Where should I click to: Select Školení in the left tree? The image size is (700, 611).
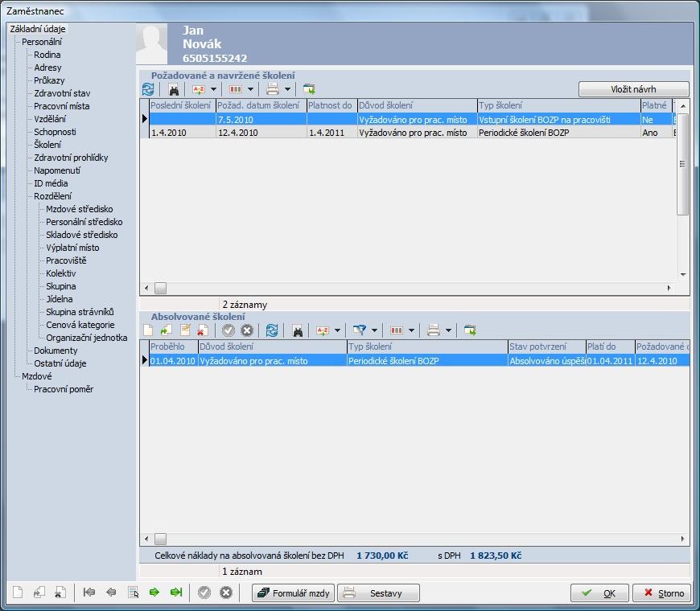pos(47,145)
